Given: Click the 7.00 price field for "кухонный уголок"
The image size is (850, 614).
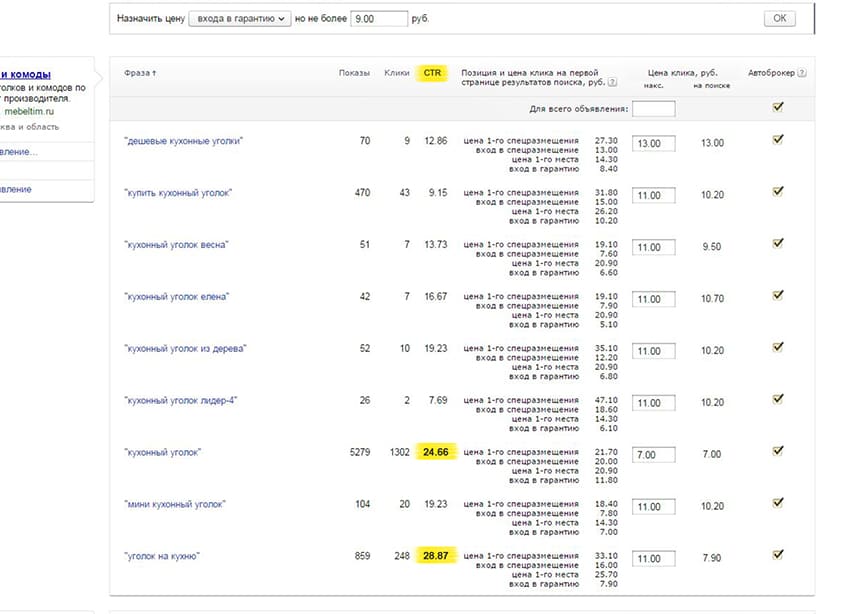Looking at the screenshot, I should tap(653, 455).
